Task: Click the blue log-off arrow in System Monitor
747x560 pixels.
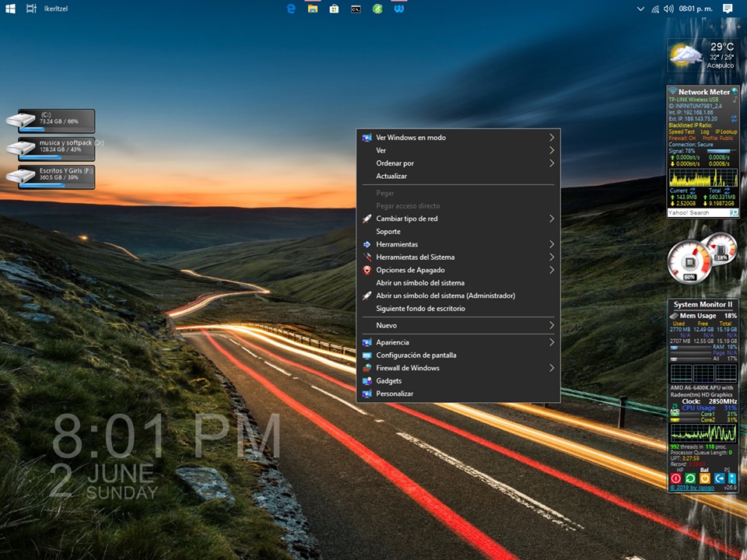Action: coord(719,478)
